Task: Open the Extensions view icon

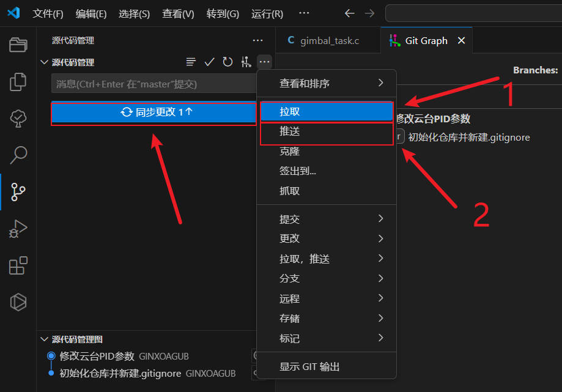Action: click(x=18, y=265)
